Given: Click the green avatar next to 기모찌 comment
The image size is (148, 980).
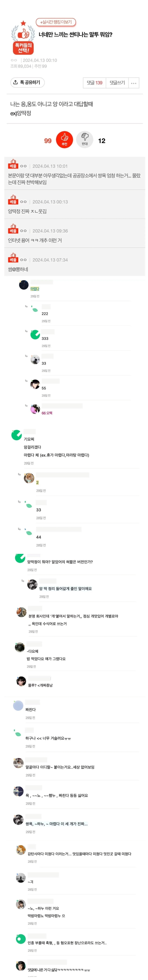Looking at the screenshot, I should pos(16,435).
